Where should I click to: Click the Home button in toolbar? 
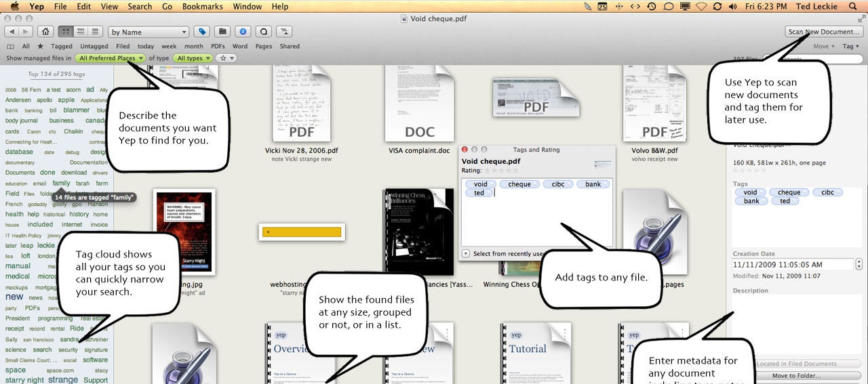tap(45, 32)
